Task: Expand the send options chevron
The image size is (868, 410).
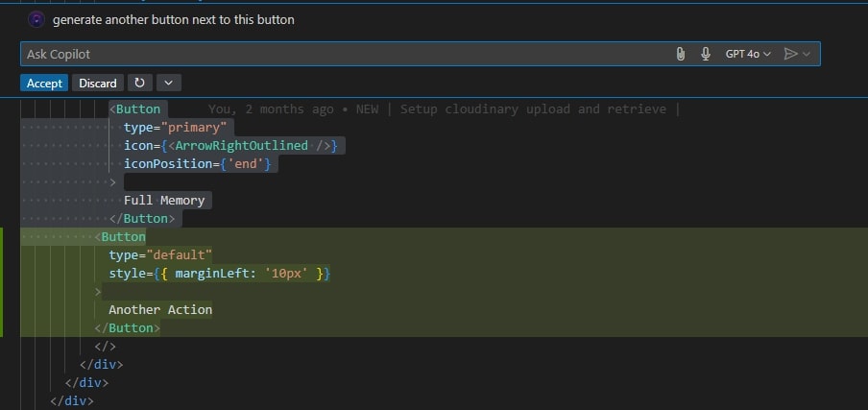Action: (x=807, y=55)
